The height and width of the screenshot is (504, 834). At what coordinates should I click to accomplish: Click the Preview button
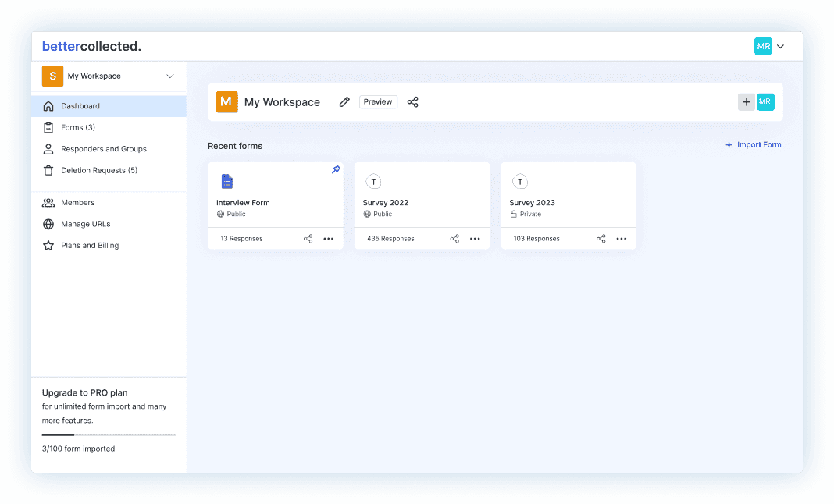378,101
